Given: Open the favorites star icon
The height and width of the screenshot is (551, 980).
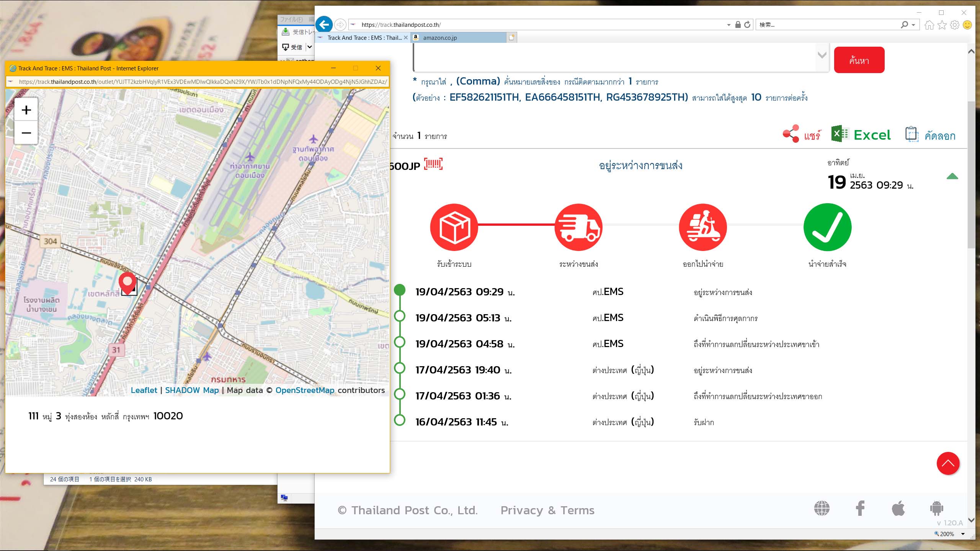Looking at the screenshot, I should [x=942, y=25].
